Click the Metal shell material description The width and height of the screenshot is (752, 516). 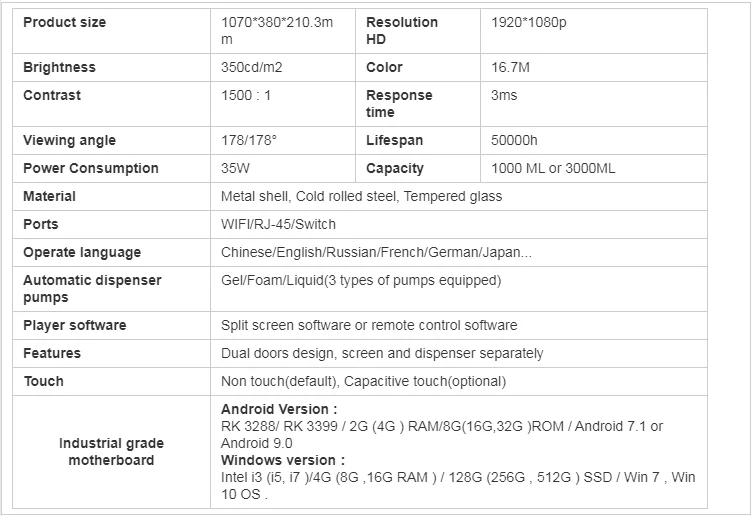click(361, 196)
